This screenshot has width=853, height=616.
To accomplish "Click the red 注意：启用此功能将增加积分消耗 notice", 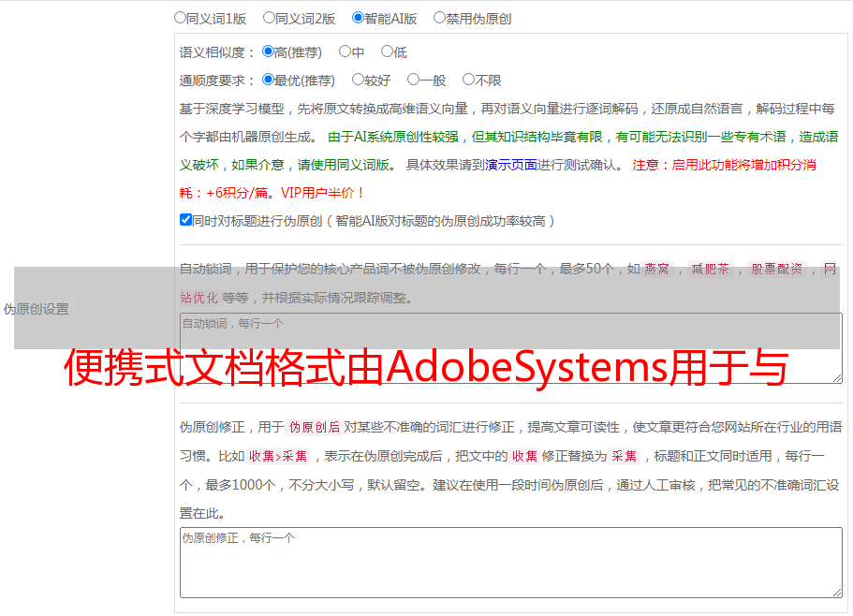I will pyautogui.click(x=498, y=179).
